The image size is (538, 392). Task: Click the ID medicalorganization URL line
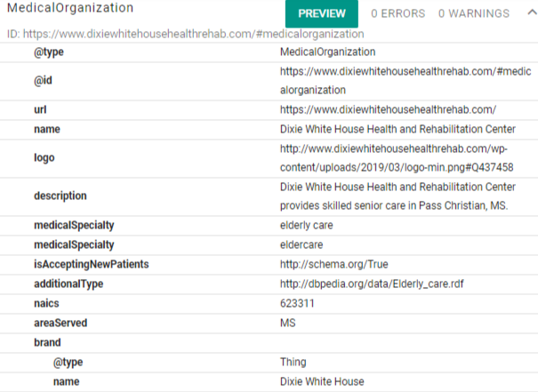(x=186, y=34)
